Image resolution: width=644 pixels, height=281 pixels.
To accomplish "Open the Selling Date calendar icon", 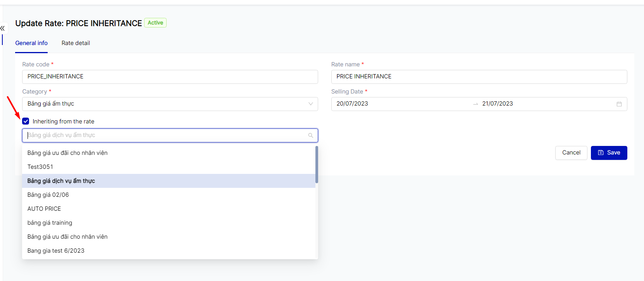I will [619, 104].
